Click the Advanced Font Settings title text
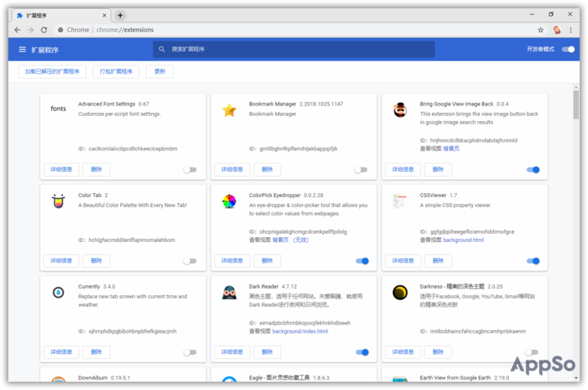Screen dimensions: 588x390 pos(106,104)
